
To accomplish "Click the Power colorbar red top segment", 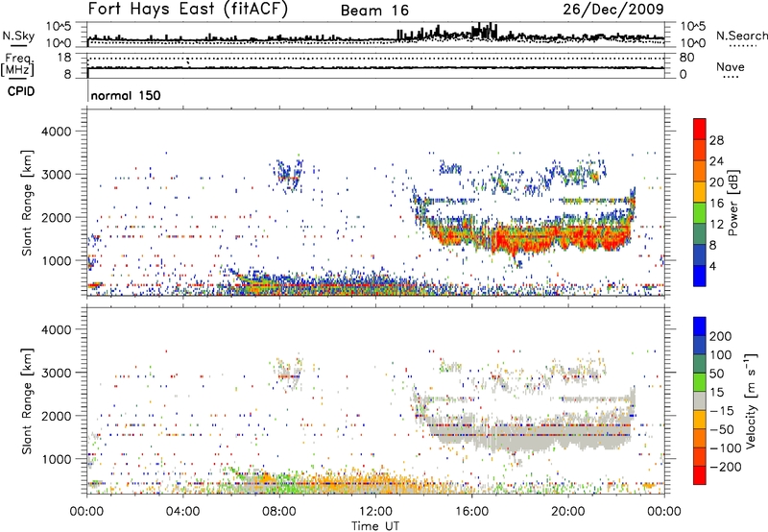I will coord(700,129).
